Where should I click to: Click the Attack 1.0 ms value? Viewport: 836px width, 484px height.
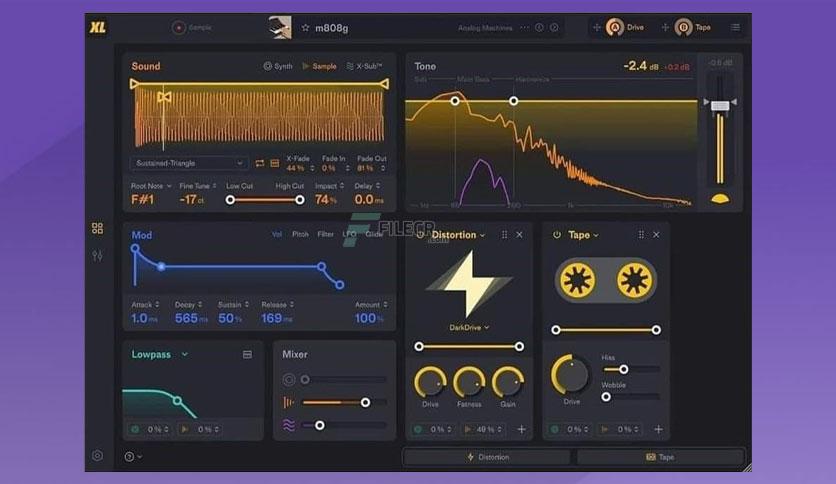pos(144,318)
